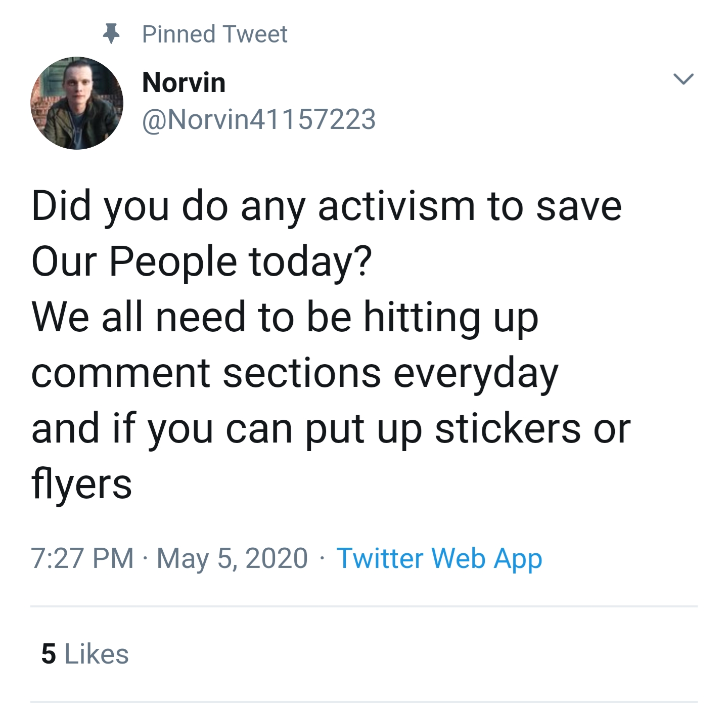Click the word "flyers" in the tweet
Image resolution: width=728 pixels, height=703 pixels.
click(82, 484)
